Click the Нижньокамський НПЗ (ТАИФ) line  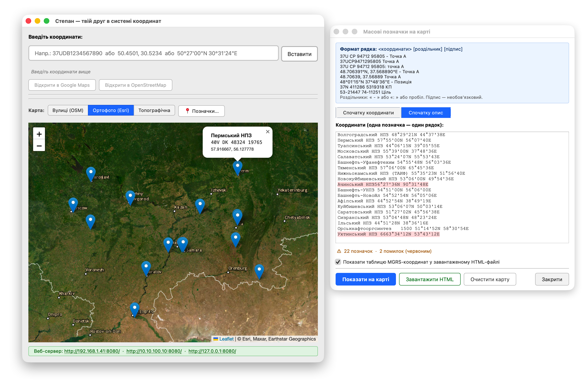pos(401,174)
